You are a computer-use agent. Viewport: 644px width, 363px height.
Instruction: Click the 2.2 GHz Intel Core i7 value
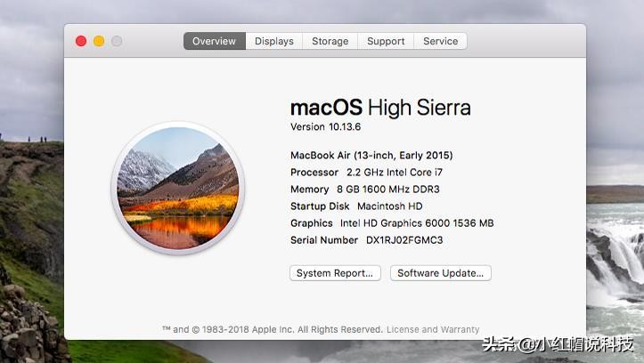[x=395, y=173]
